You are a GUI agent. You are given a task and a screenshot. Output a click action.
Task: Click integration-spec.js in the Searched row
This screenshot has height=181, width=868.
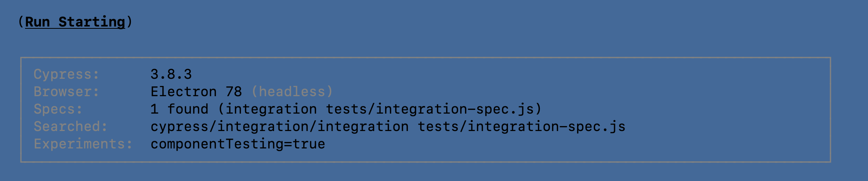546,126
